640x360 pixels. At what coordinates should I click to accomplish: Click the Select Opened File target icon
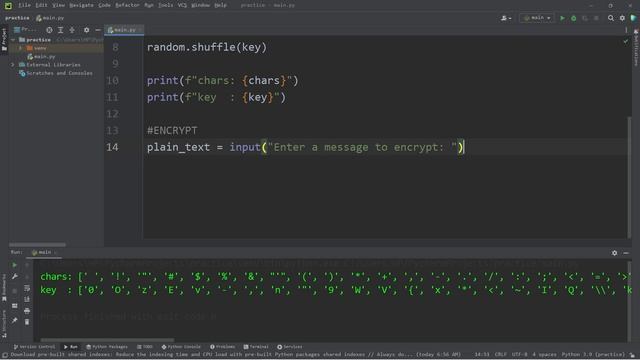click(49, 30)
